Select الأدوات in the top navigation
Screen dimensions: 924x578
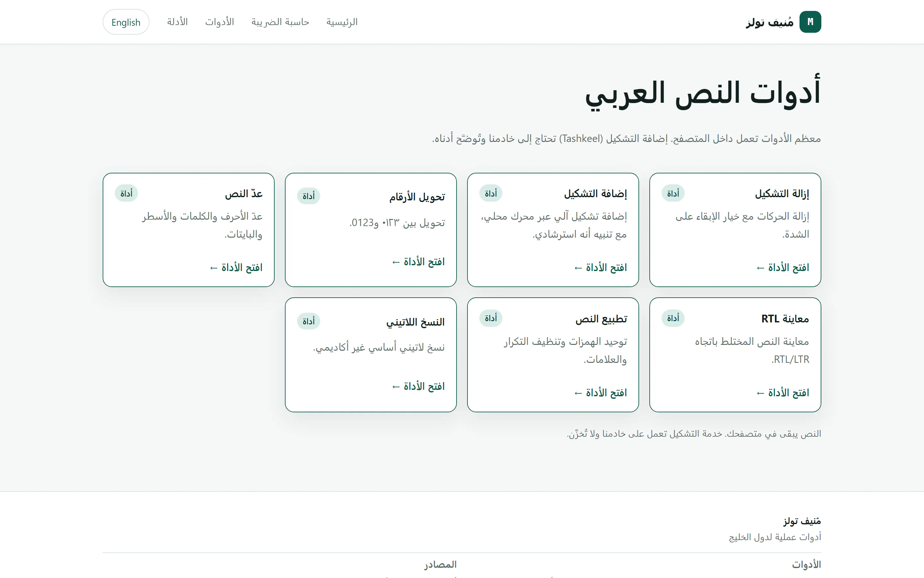[219, 22]
